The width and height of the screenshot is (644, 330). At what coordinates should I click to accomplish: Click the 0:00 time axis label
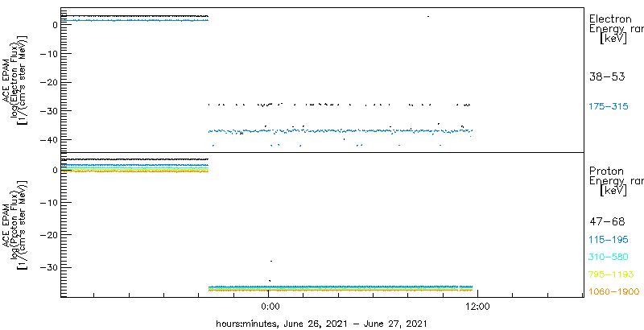(270, 306)
